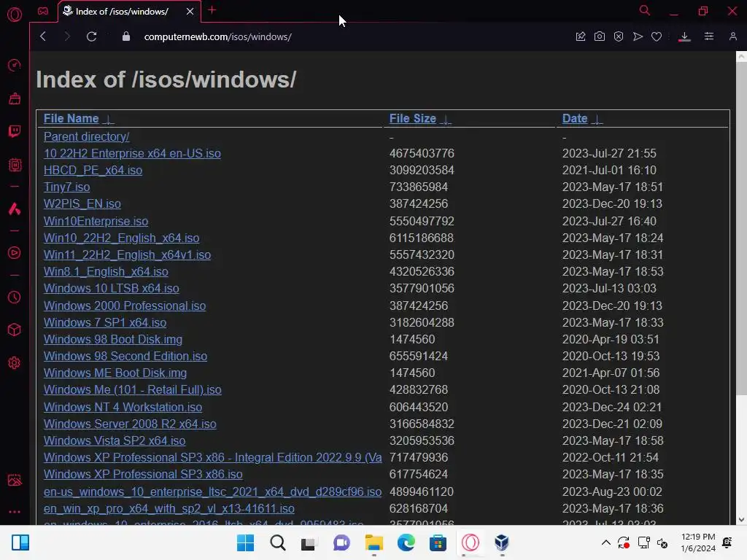Download W2PIS_EN.iso file

click(x=82, y=204)
